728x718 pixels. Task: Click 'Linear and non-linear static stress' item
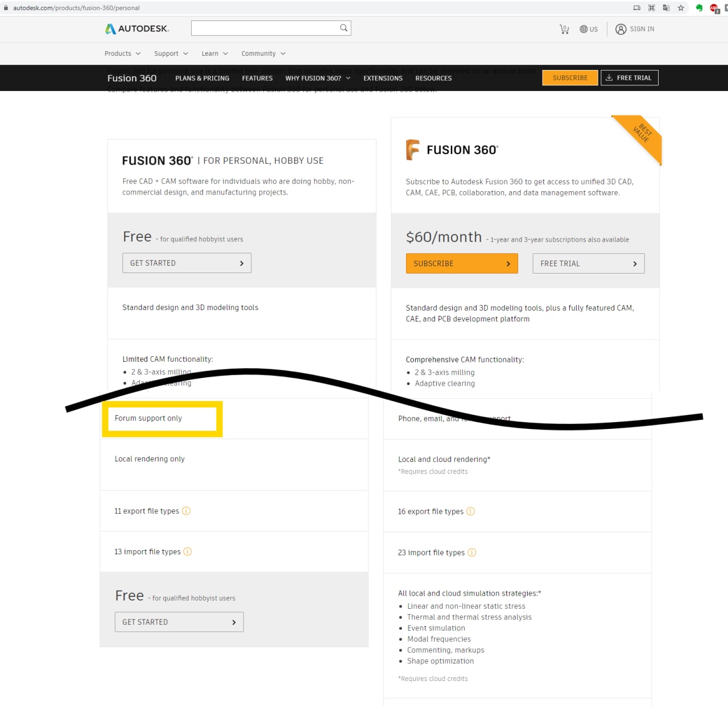466,606
